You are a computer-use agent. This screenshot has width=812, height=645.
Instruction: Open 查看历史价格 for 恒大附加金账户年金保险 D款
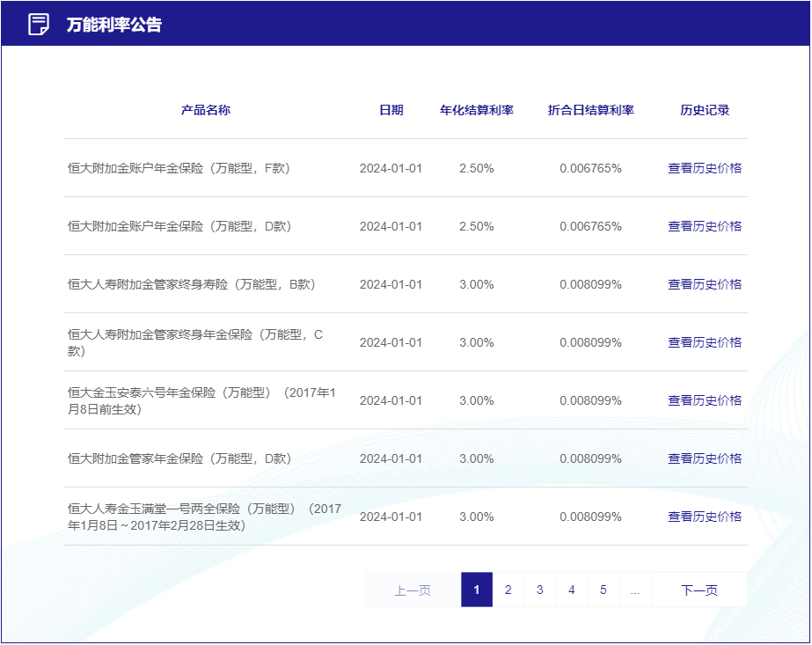[705, 226]
